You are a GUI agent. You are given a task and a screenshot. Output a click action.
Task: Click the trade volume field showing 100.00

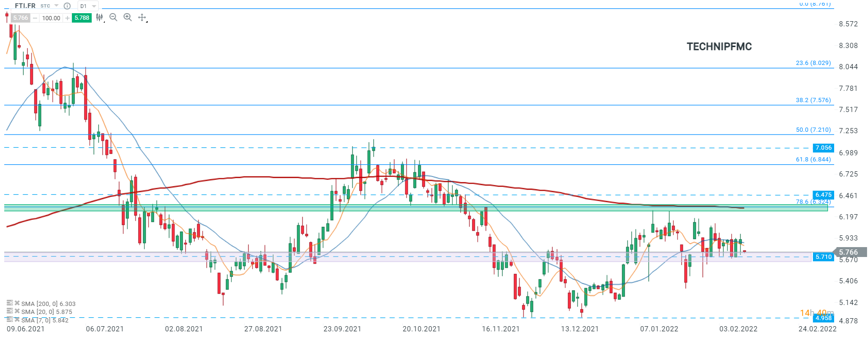[x=51, y=18]
